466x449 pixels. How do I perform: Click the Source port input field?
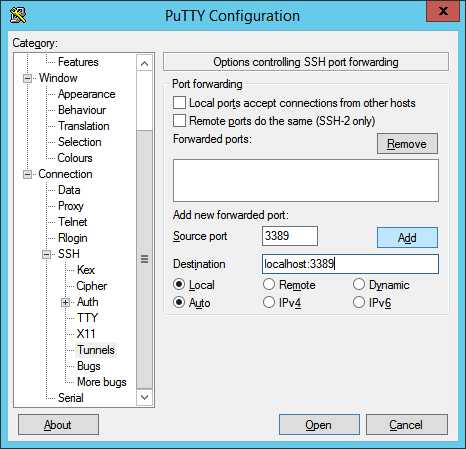(x=290, y=236)
